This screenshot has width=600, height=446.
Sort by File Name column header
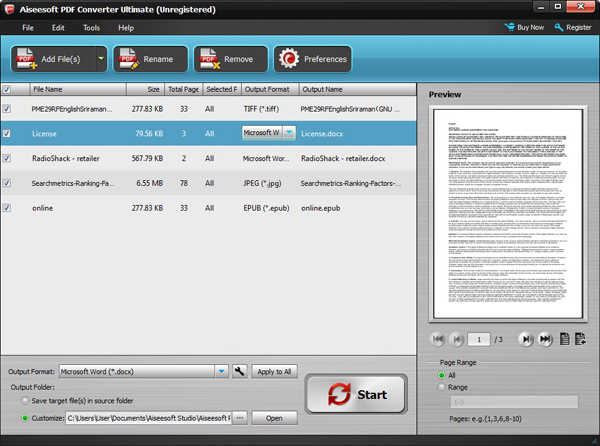click(78, 89)
